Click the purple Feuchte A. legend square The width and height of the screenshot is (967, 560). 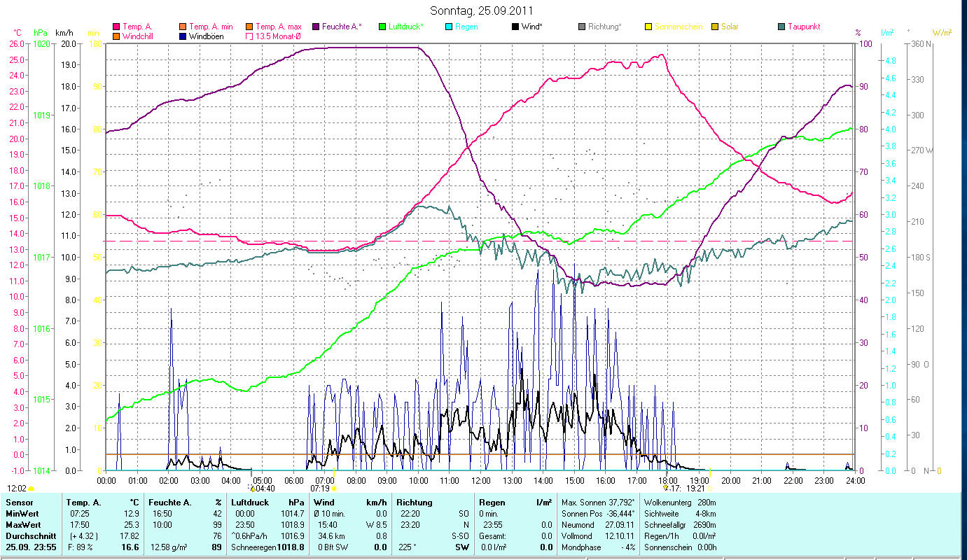(x=315, y=27)
